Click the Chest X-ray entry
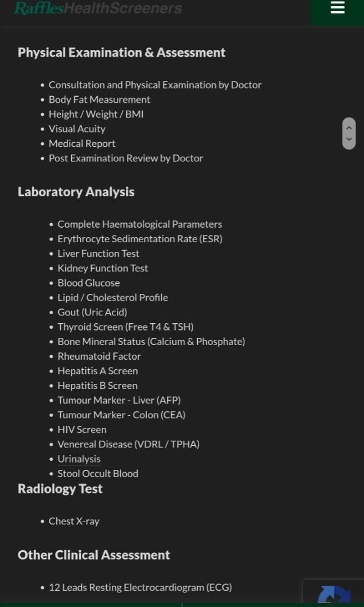 click(74, 521)
